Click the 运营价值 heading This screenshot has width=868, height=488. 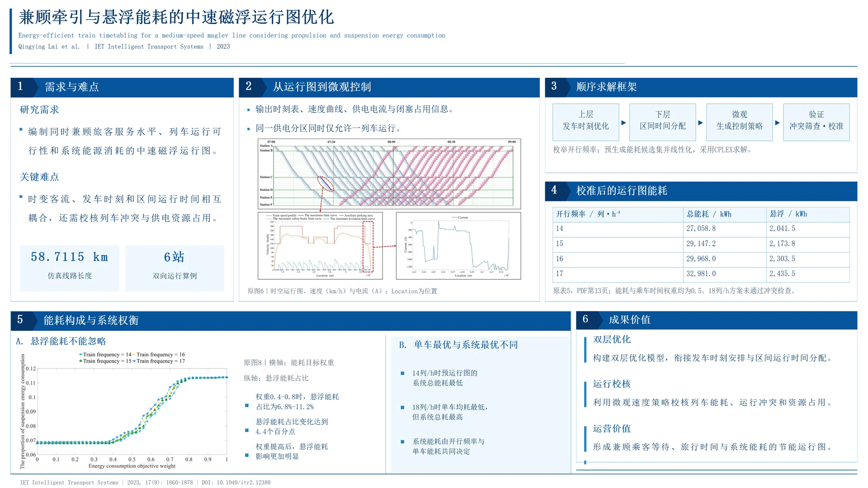pyautogui.click(x=612, y=429)
